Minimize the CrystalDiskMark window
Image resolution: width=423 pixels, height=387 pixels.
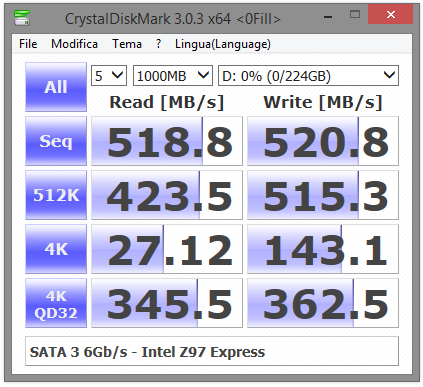point(328,16)
